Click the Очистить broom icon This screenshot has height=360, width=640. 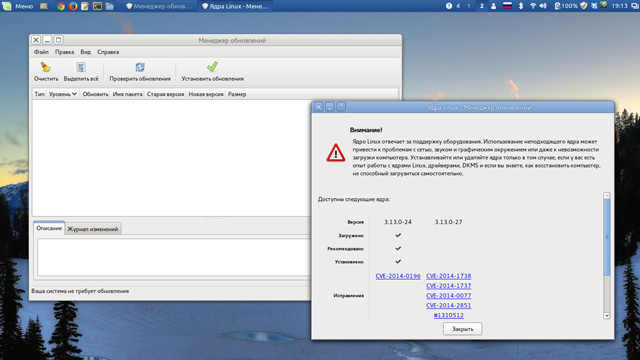(x=45, y=67)
